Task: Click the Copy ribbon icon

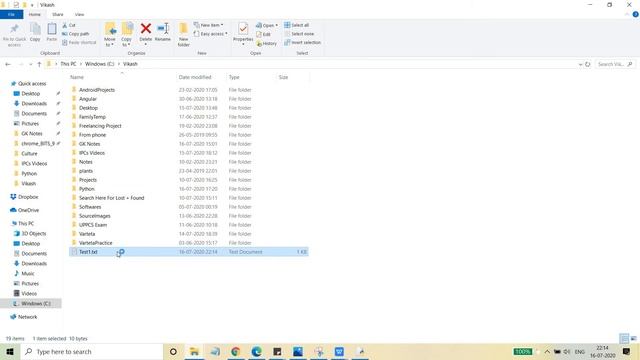Action: [35, 29]
